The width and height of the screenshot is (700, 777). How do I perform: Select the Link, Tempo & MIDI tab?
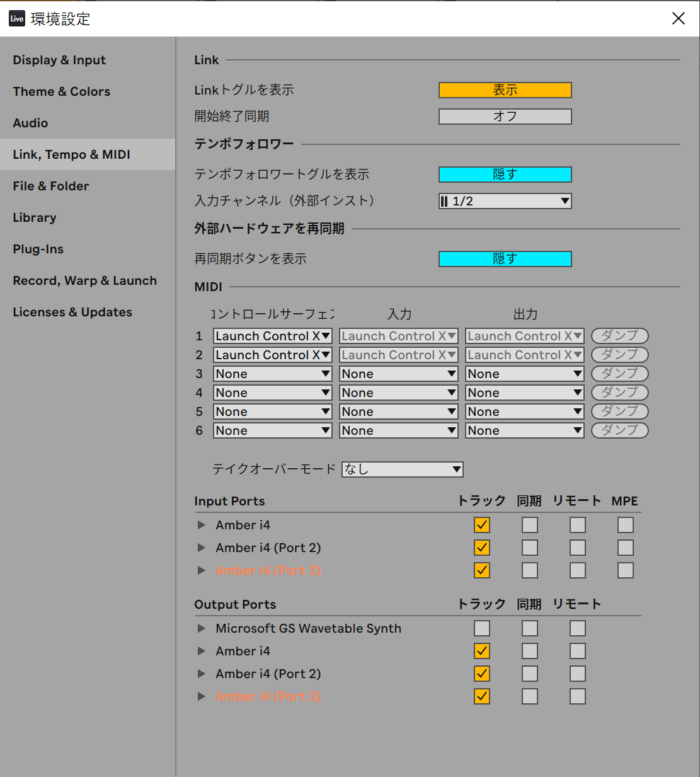pyautogui.click(x=88, y=154)
